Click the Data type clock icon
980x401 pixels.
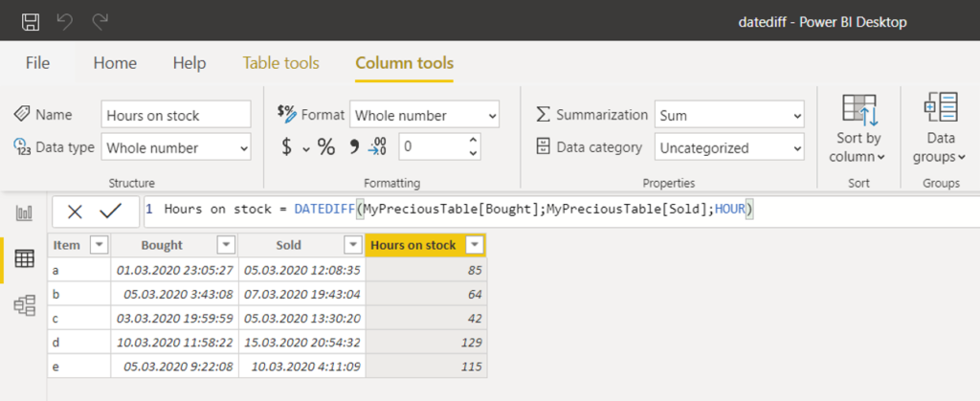[22, 147]
